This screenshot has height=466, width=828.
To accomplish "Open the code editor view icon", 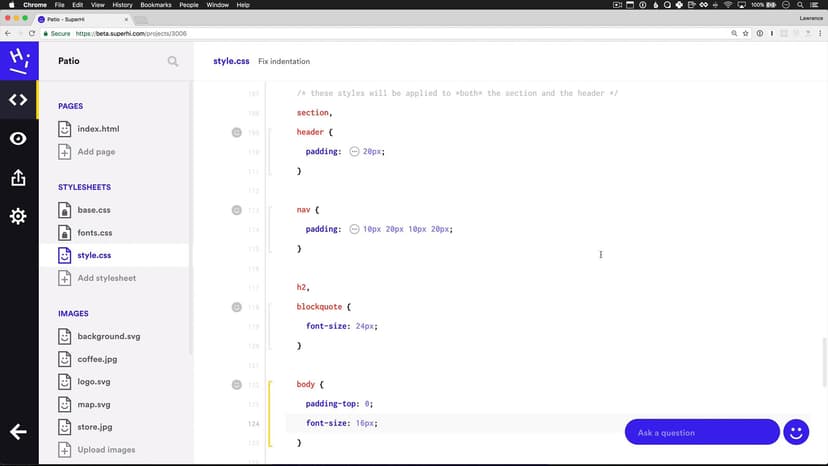I will 18,99.
